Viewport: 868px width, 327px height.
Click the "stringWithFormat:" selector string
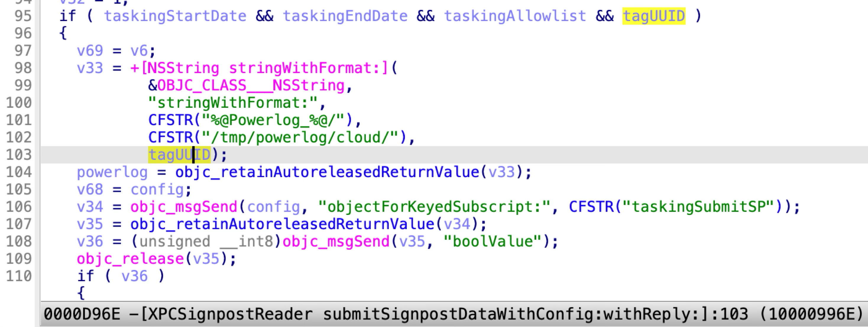tap(233, 103)
